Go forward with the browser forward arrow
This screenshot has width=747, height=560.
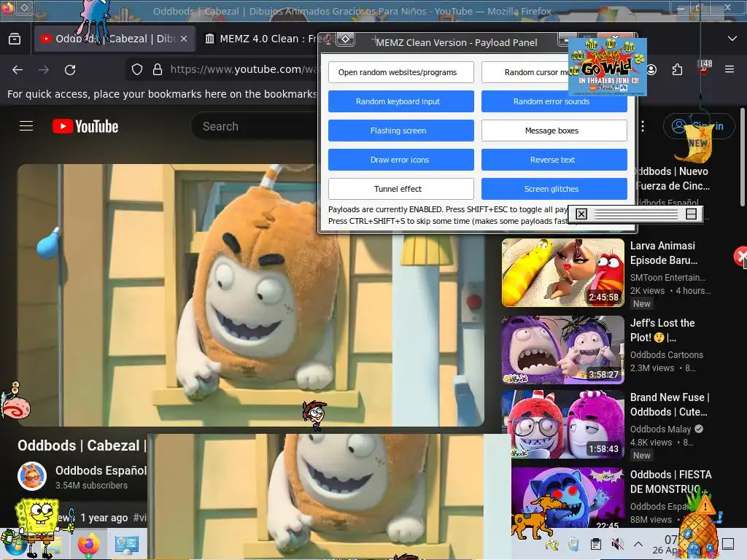44,69
